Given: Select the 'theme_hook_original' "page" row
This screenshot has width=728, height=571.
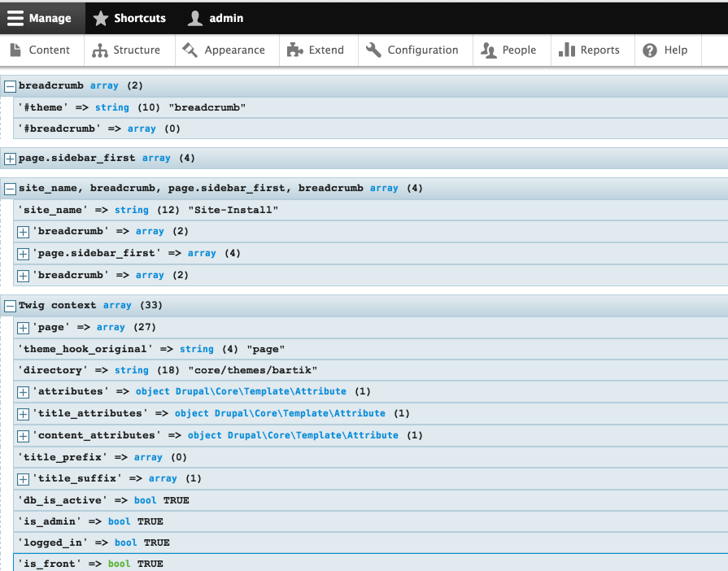Looking at the screenshot, I should point(370,349).
